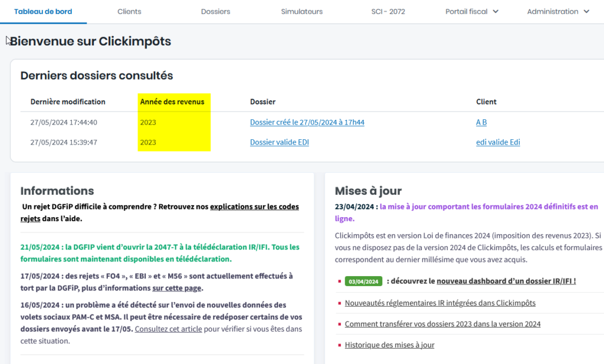
Task: Click the Année des revenus column header
Action: (x=172, y=102)
